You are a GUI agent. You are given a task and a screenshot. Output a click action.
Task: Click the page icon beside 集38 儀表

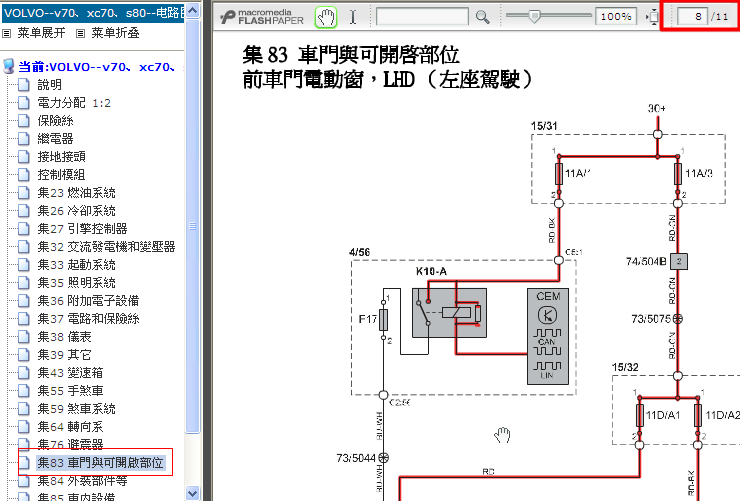[x=24, y=337]
